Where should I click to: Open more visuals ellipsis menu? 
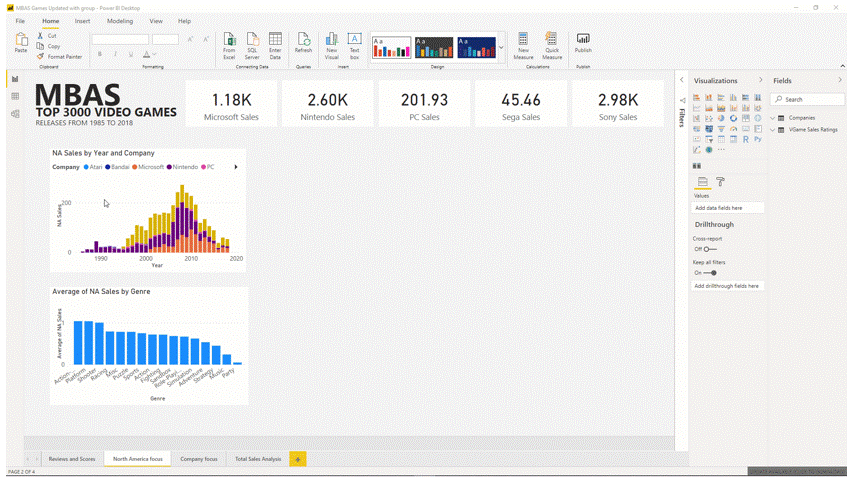click(721, 150)
